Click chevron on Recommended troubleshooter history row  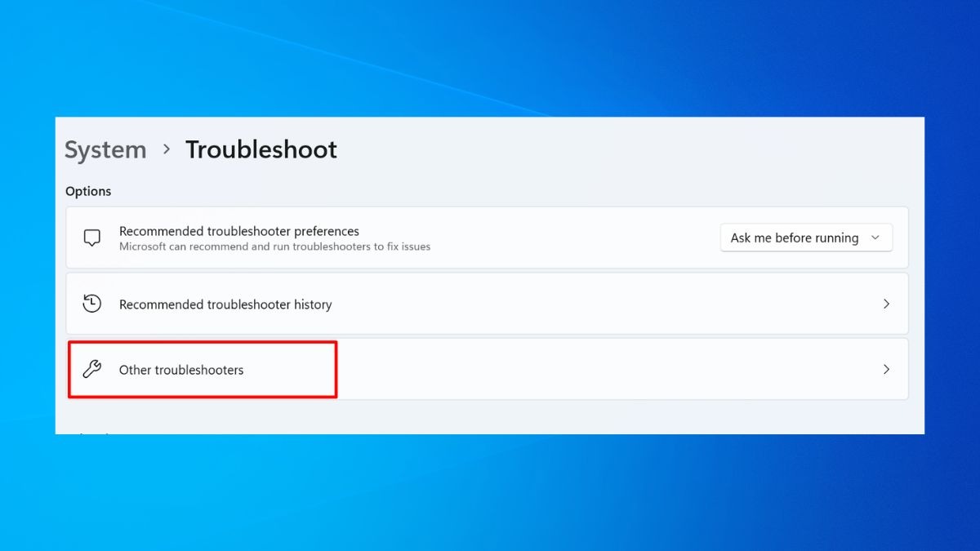pos(886,304)
